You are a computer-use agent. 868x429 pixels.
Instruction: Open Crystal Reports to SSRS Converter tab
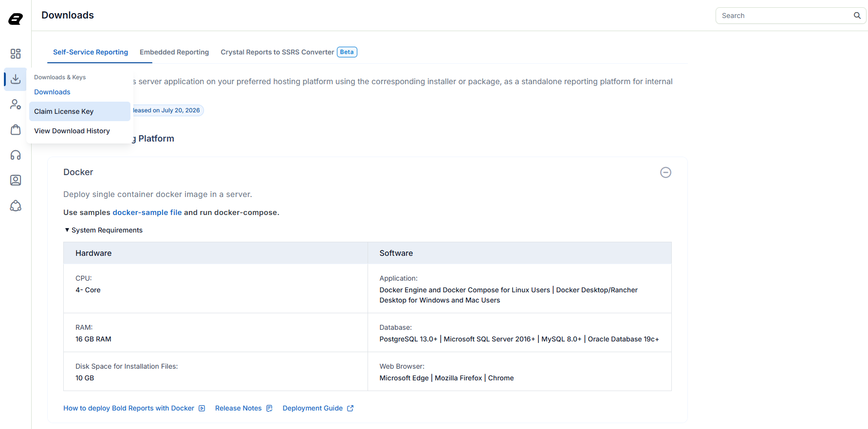tap(277, 52)
